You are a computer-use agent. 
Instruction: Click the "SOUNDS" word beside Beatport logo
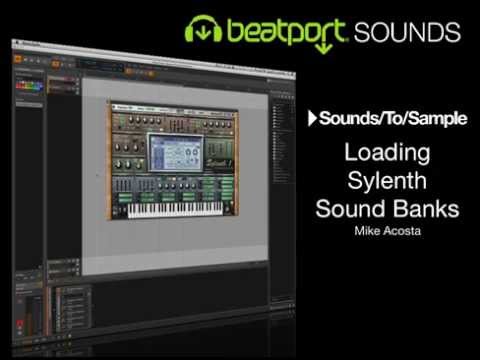(x=407, y=32)
